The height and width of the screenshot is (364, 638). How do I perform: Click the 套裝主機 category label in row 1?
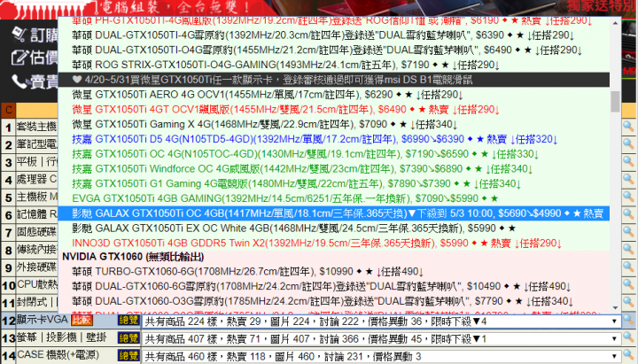[x=36, y=127]
